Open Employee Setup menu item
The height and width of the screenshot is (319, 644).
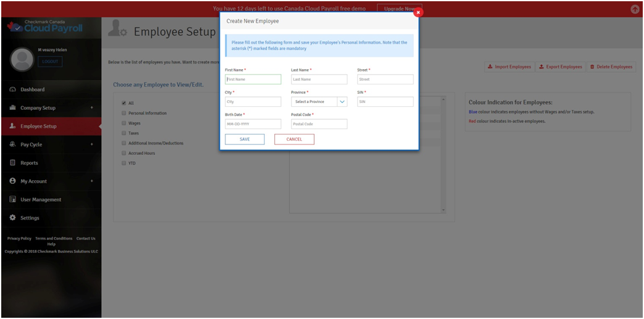[38, 126]
